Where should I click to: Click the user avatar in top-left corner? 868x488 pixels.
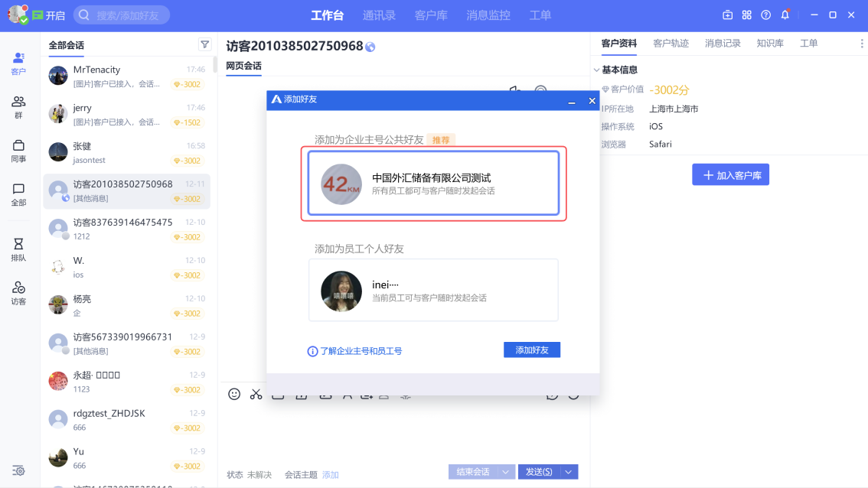tap(18, 15)
